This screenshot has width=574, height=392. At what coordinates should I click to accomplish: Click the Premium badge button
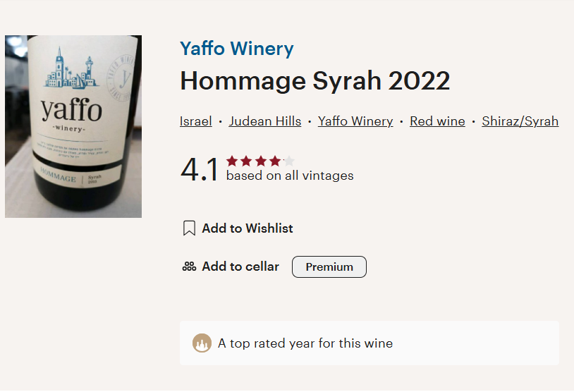(x=329, y=267)
